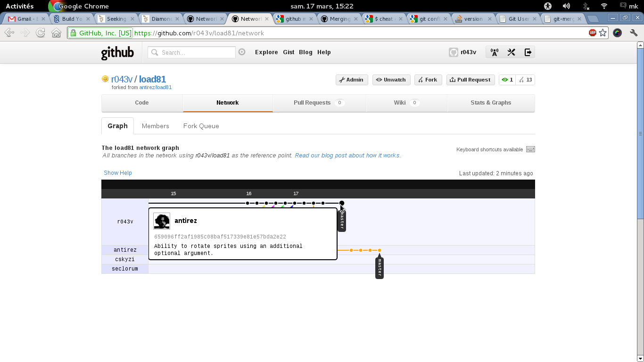The width and height of the screenshot is (644, 362).
Task: Click the GitHub logo
Action: click(117, 53)
